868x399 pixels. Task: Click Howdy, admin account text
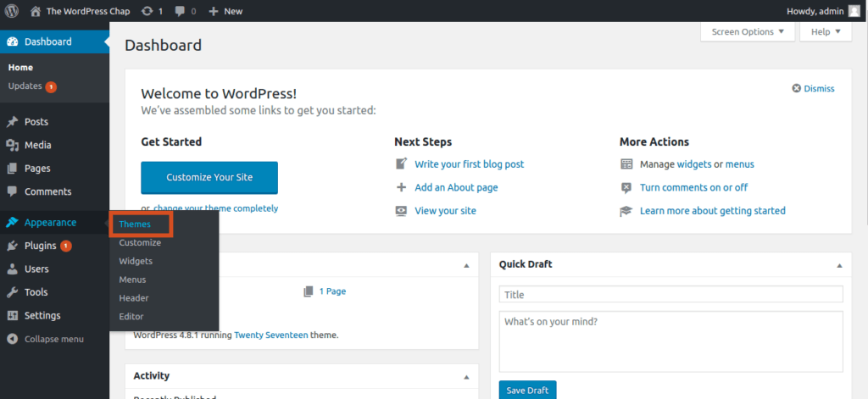(x=815, y=11)
